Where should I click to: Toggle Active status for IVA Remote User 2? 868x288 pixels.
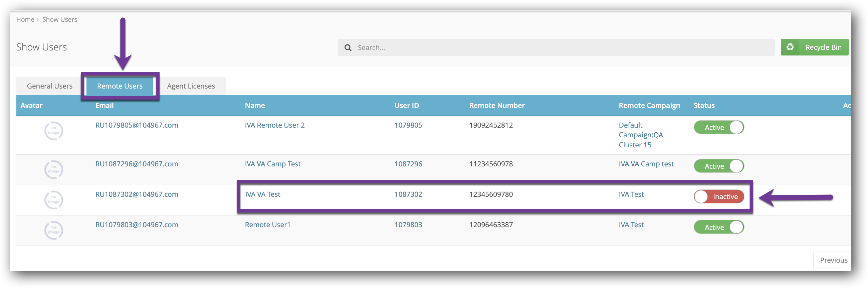coord(718,128)
